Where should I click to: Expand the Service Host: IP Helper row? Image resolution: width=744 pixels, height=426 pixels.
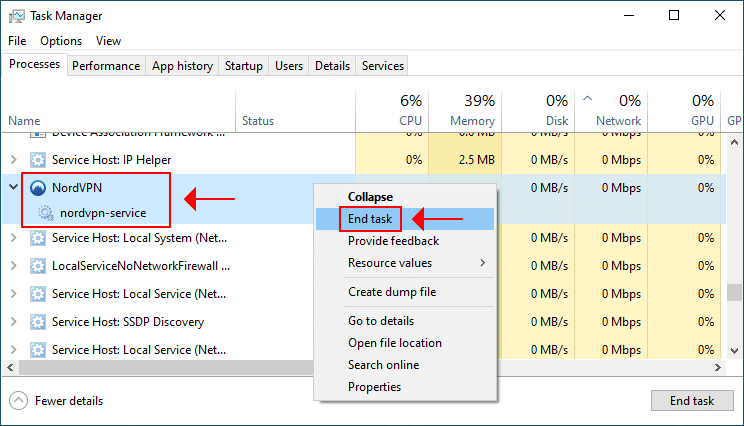coord(14,160)
